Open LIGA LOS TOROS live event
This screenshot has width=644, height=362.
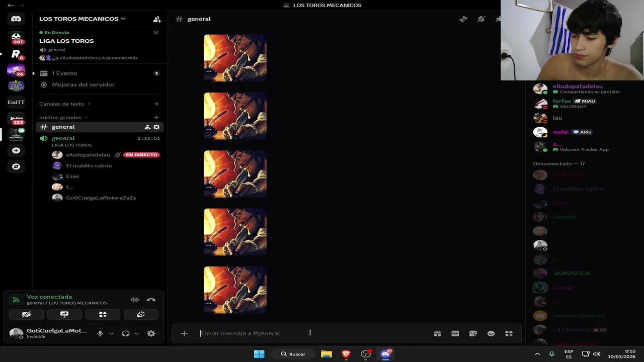[66, 41]
